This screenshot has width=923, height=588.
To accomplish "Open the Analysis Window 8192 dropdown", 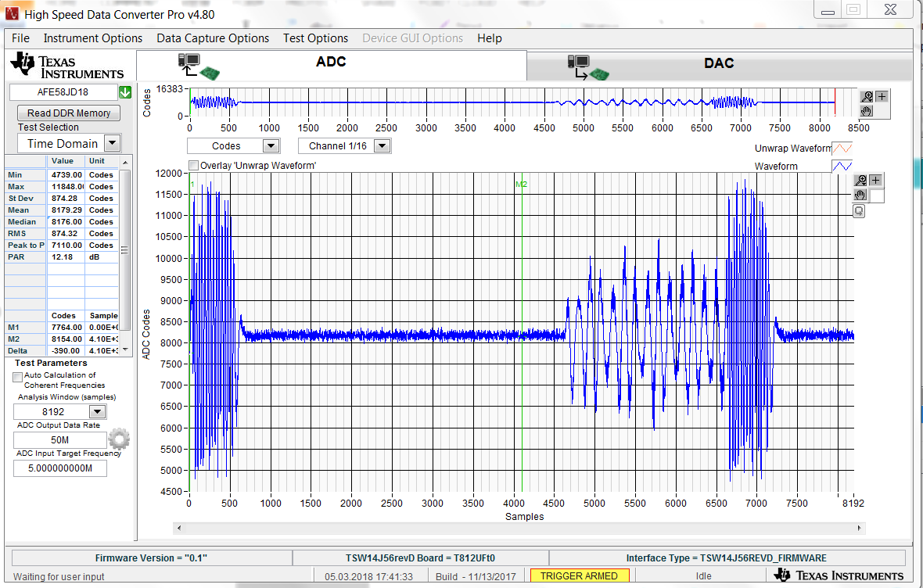I will tap(98, 411).
